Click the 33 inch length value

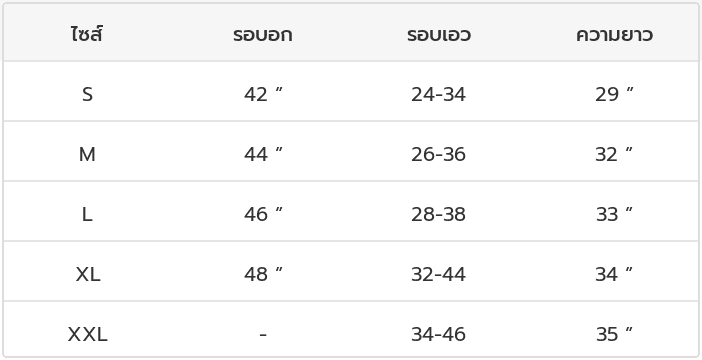pyautogui.click(x=614, y=214)
